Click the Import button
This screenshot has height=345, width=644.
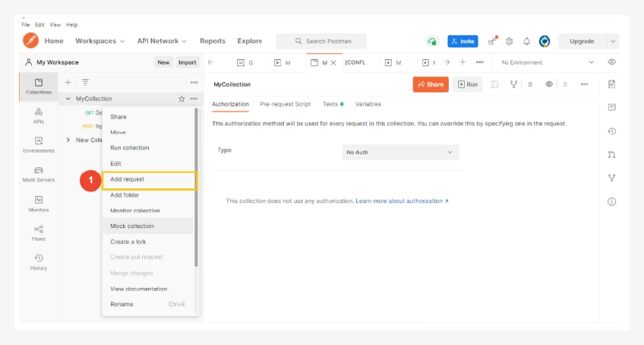pyautogui.click(x=188, y=62)
